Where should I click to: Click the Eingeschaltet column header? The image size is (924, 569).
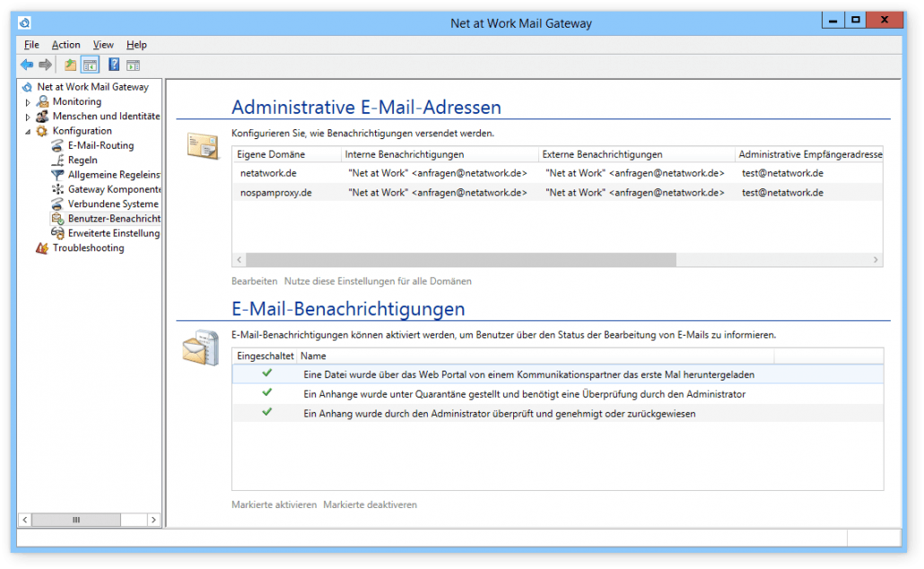(266, 356)
